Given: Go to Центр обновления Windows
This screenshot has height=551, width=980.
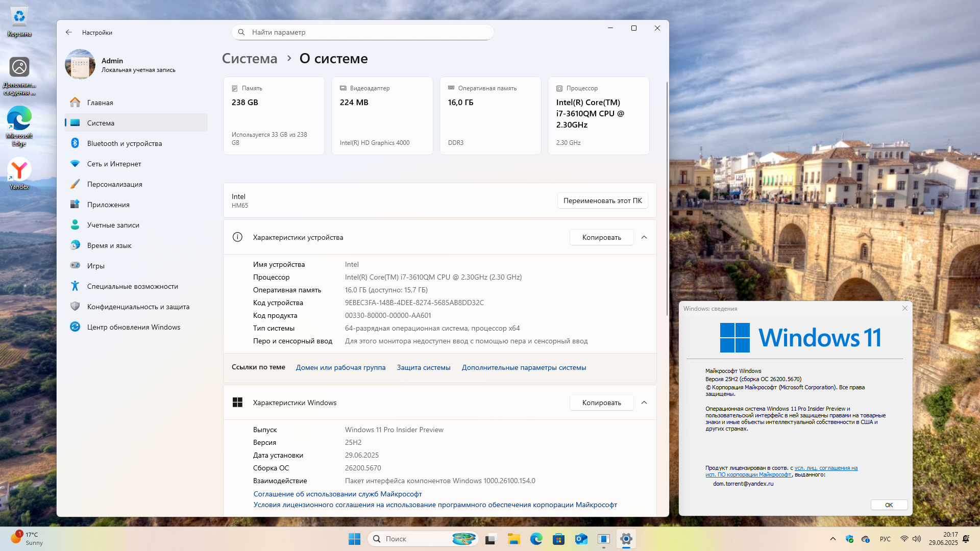Looking at the screenshot, I should [x=134, y=327].
